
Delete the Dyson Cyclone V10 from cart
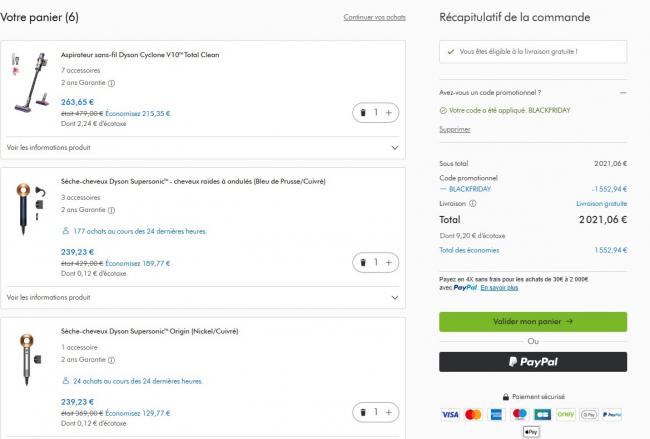[363, 113]
